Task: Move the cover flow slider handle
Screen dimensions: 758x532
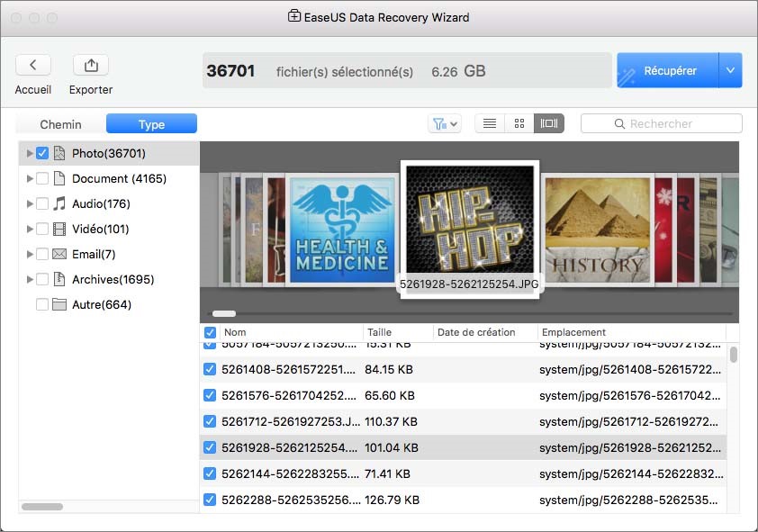Action: [x=224, y=313]
